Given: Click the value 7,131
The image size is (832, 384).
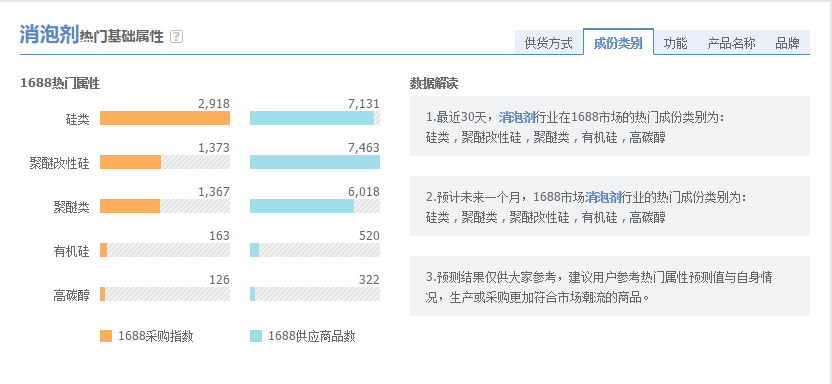Looking at the screenshot, I should (363, 104).
